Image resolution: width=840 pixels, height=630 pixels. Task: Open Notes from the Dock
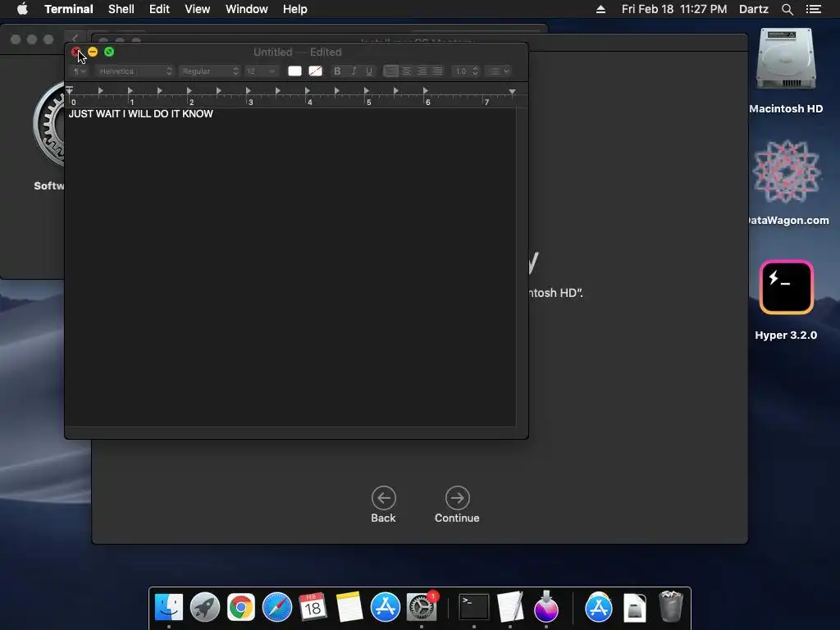[349, 608]
